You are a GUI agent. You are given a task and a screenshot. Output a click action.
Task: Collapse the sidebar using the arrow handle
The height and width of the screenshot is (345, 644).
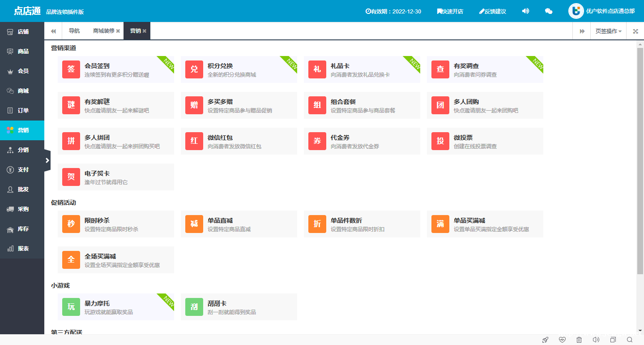[47, 160]
